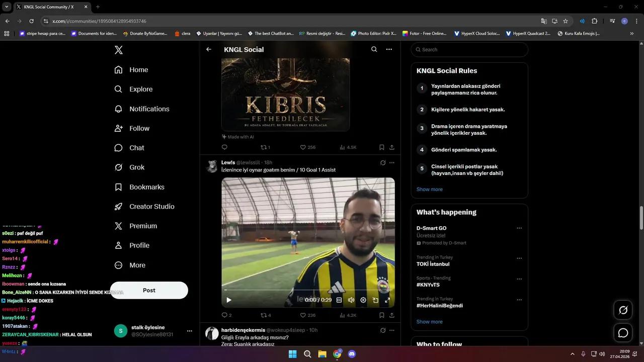Open Creator Studio in the sidebar
Screen dimensions: 644x362
coord(144,207)
